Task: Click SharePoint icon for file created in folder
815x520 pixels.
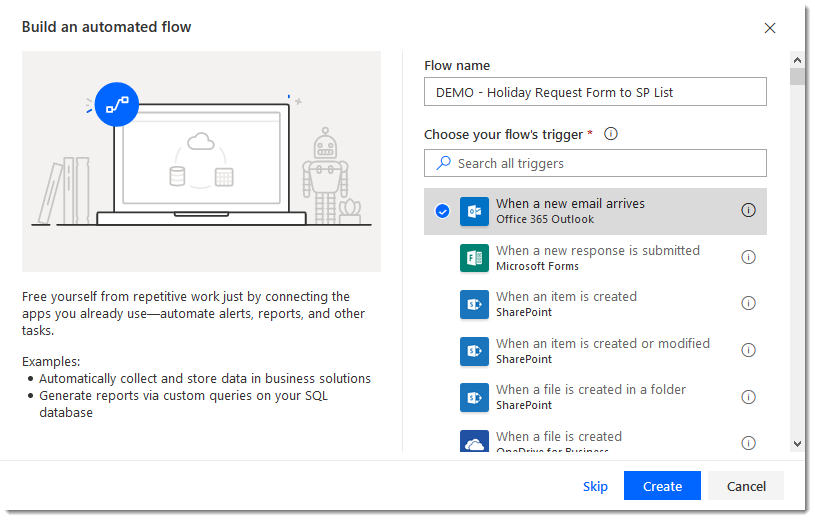Action: click(x=474, y=397)
